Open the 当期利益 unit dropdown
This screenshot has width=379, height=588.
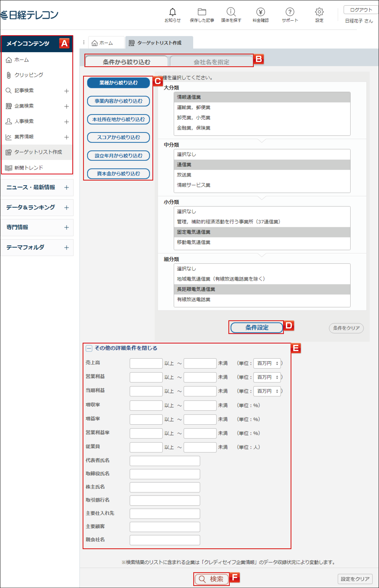267,391
